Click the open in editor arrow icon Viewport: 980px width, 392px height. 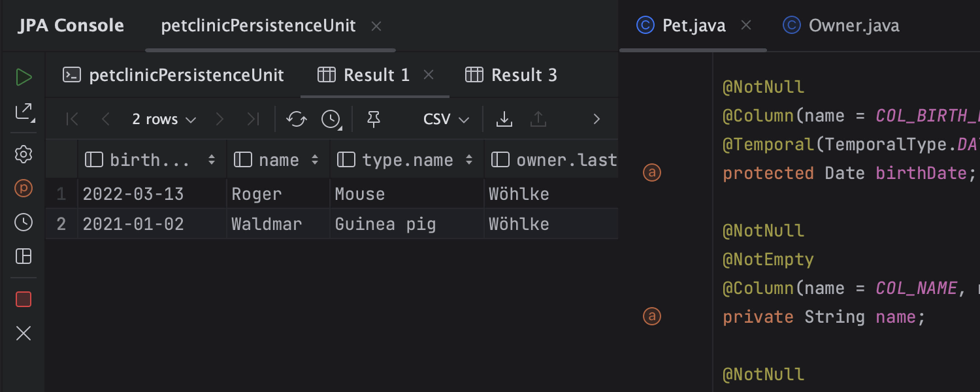tap(24, 112)
